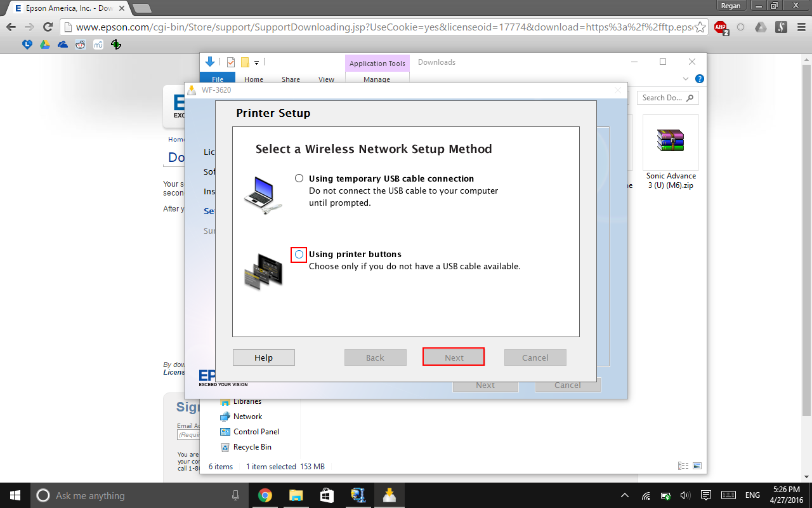
Task: Open the volume speaker tray icon
Action: pos(685,495)
